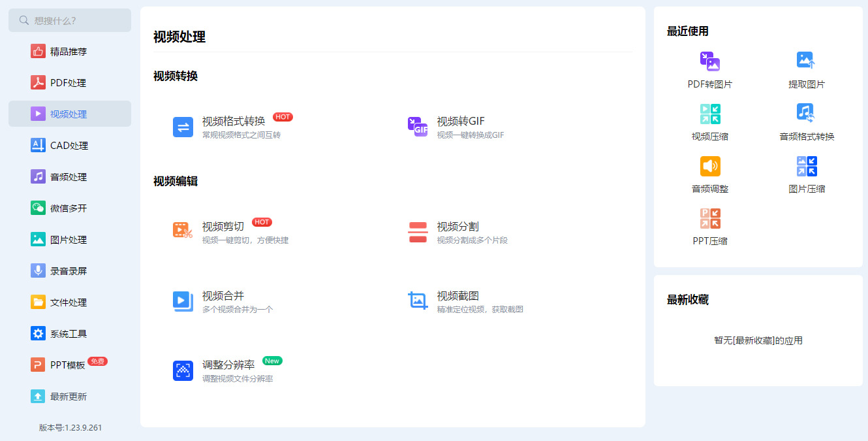868x441 pixels.
Task: Click version text 版本号:1.23.9.261
Action: click(x=70, y=428)
